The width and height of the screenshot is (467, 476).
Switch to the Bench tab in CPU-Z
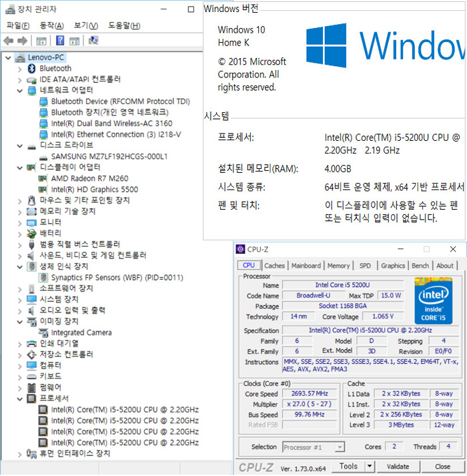point(420,266)
